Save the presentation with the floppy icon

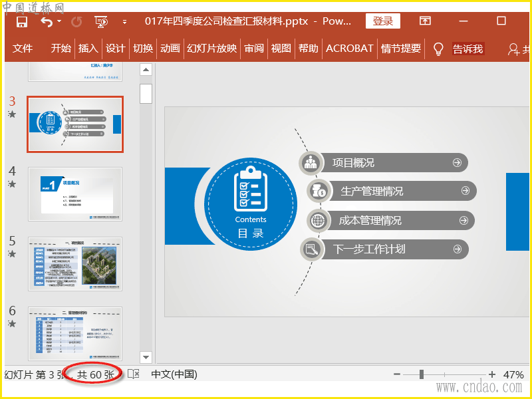tap(22, 22)
